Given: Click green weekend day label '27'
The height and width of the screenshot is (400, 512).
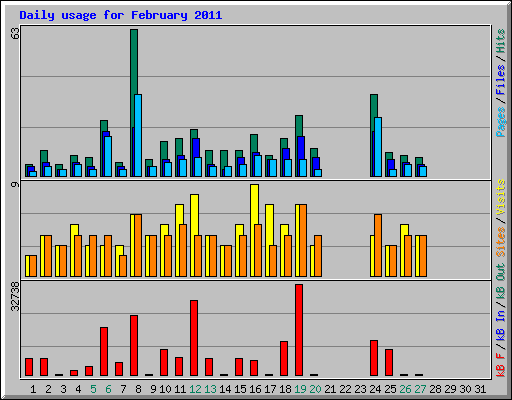Looking at the screenshot, I should (x=420, y=389).
